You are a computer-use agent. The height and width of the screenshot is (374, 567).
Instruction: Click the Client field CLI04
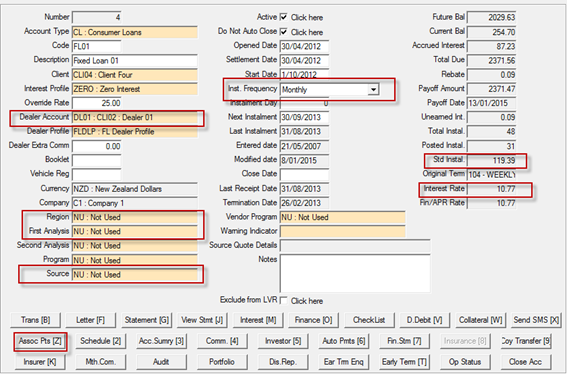135,75
